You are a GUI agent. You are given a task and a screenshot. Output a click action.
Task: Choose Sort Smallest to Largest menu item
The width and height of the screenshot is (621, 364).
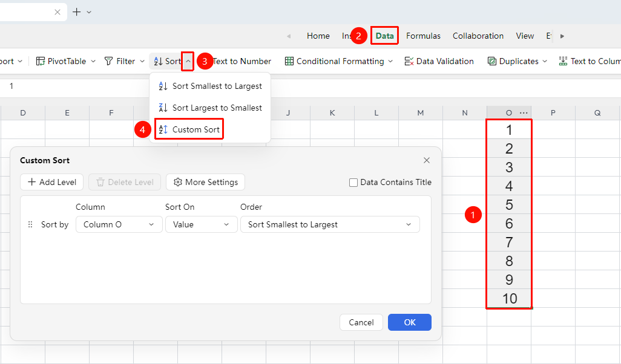pos(210,86)
